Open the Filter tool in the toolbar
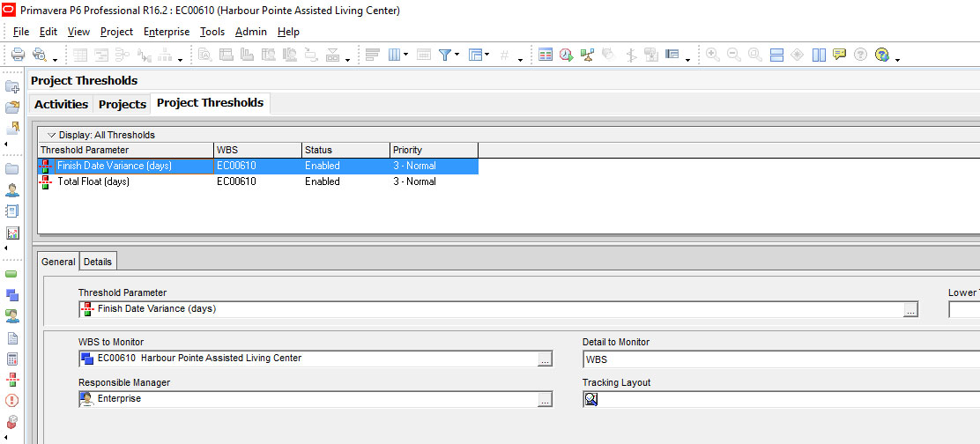 coord(446,55)
